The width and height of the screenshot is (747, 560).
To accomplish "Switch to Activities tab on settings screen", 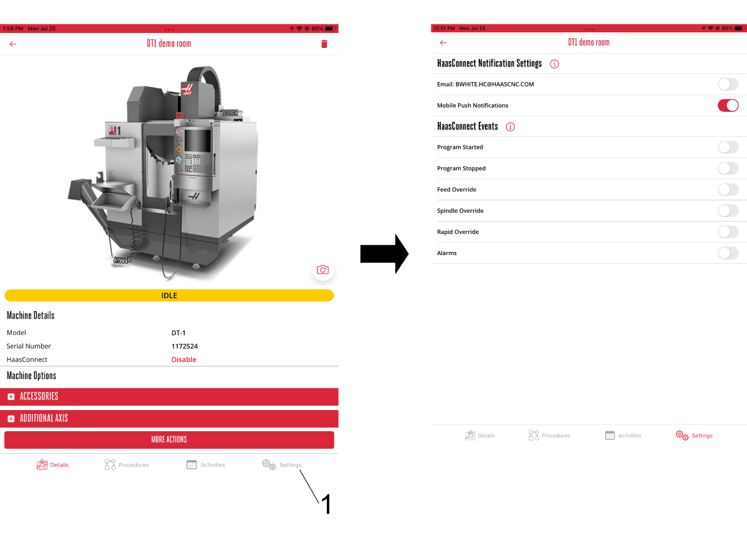I will (x=623, y=436).
